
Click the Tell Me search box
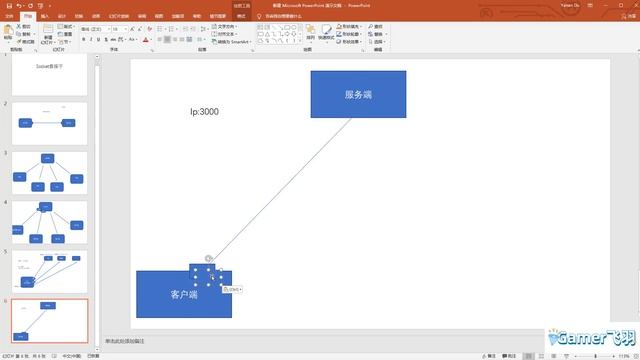tap(280, 16)
